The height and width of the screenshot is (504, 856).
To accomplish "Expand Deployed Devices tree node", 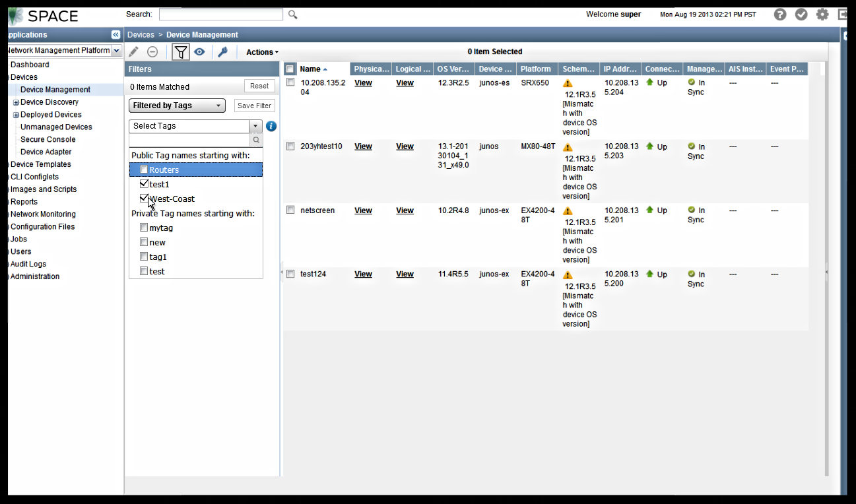I will (16, 115).
